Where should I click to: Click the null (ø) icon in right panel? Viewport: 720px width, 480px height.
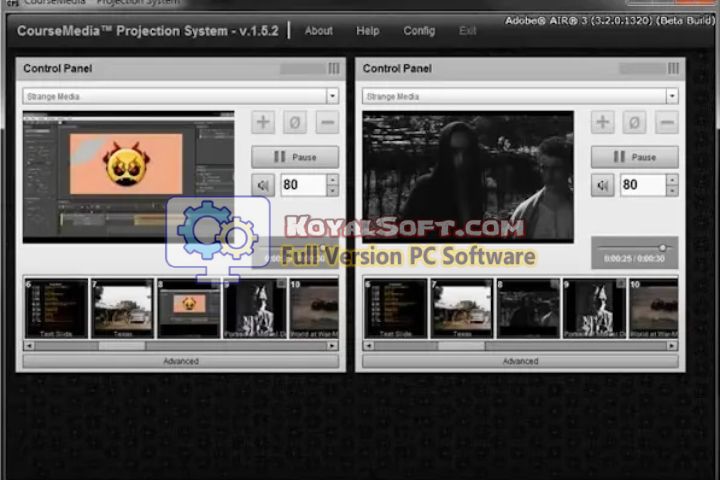coord(635,123)
